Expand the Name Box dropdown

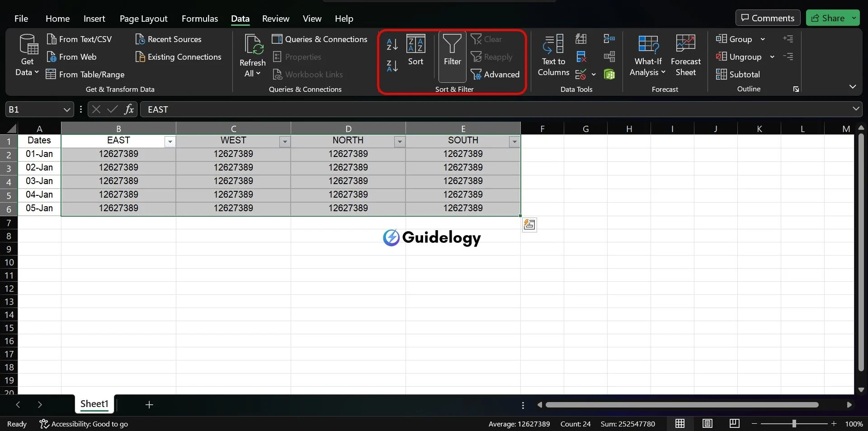(66, 110)
